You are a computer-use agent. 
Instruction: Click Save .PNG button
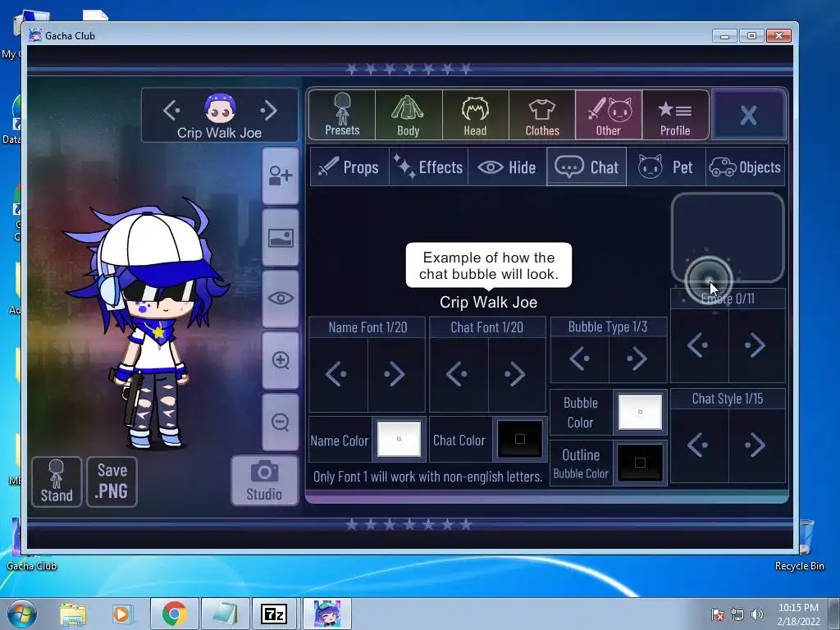pos(112,482)
